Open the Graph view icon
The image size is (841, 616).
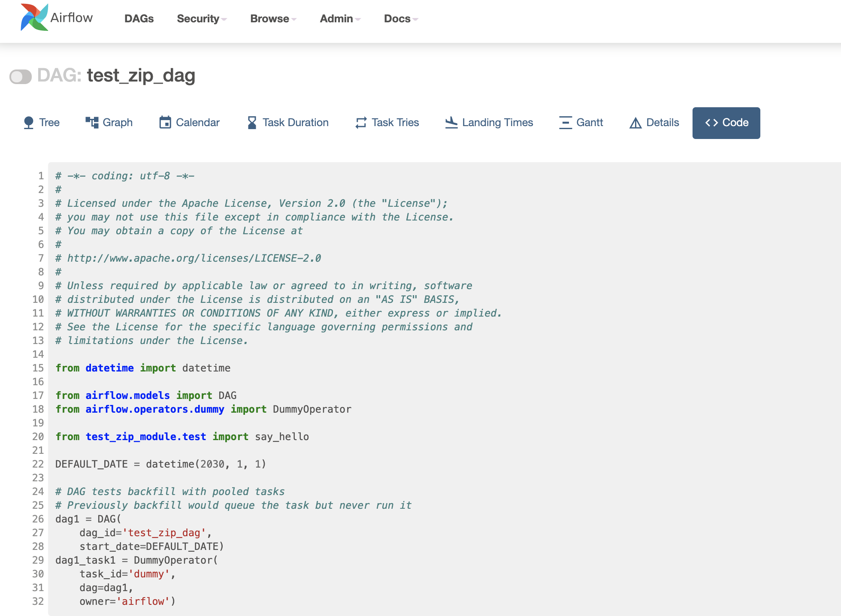point(91,122)
